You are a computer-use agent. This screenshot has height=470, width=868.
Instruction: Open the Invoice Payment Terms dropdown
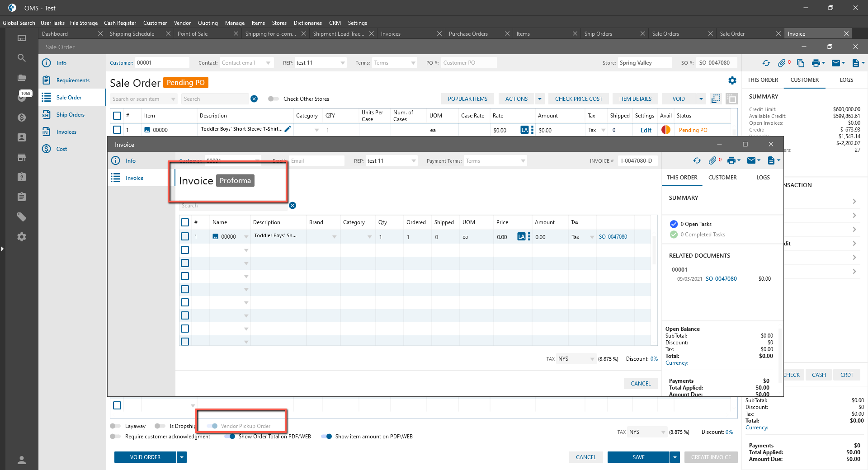(x=523, y=161)
